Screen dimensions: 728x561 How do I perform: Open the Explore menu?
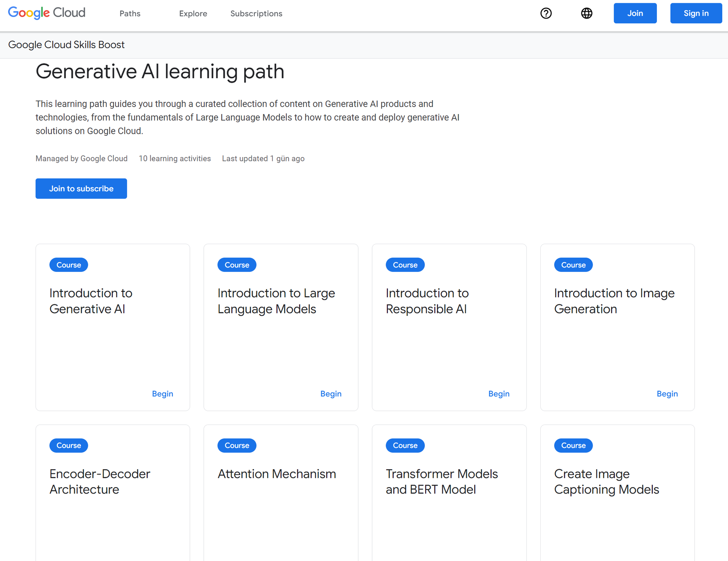[193, 14]
